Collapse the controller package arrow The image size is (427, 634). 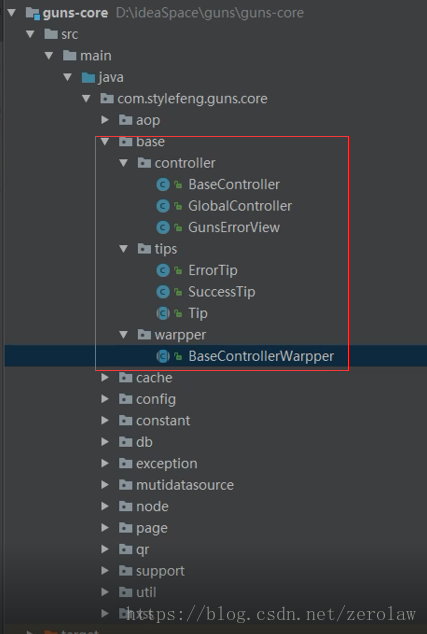coord(124,163)
